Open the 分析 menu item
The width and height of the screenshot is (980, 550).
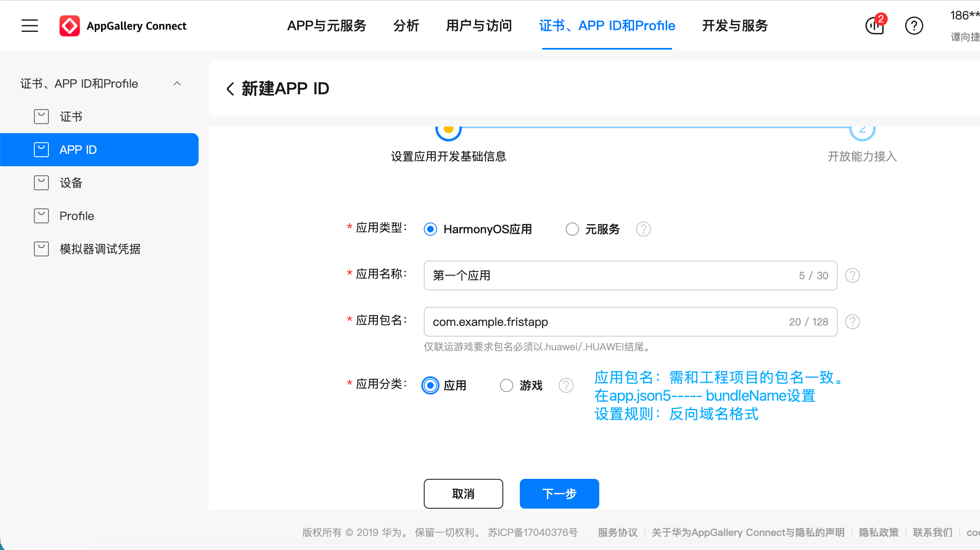pyautogui.click(x=406, y=25)
